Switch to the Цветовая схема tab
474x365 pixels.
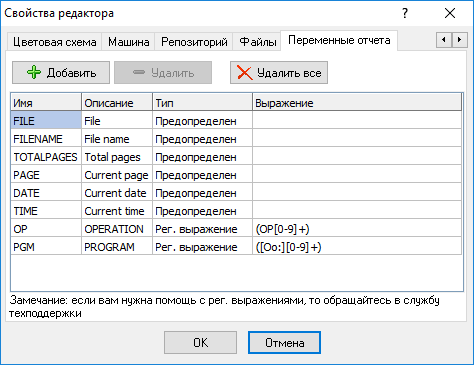(x=54, y=42)
